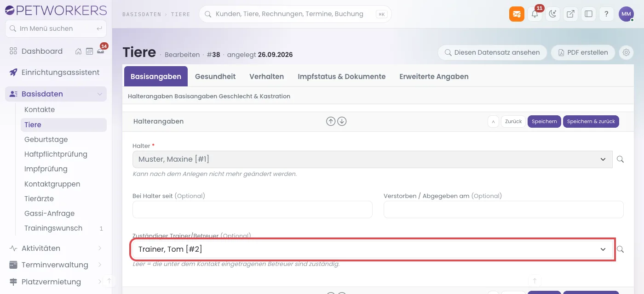Click the Bei Halter seit date field
This screenshot has height=294, width=644.
253,209
